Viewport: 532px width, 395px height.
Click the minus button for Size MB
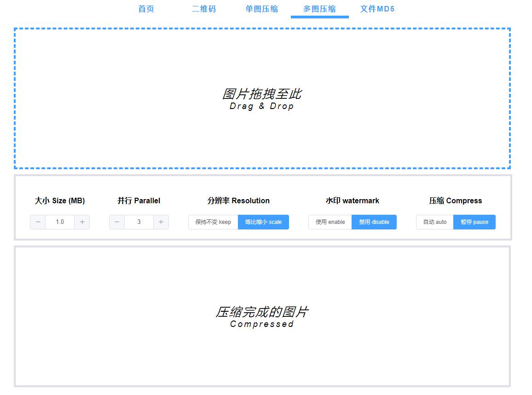[x=38, y=222]
